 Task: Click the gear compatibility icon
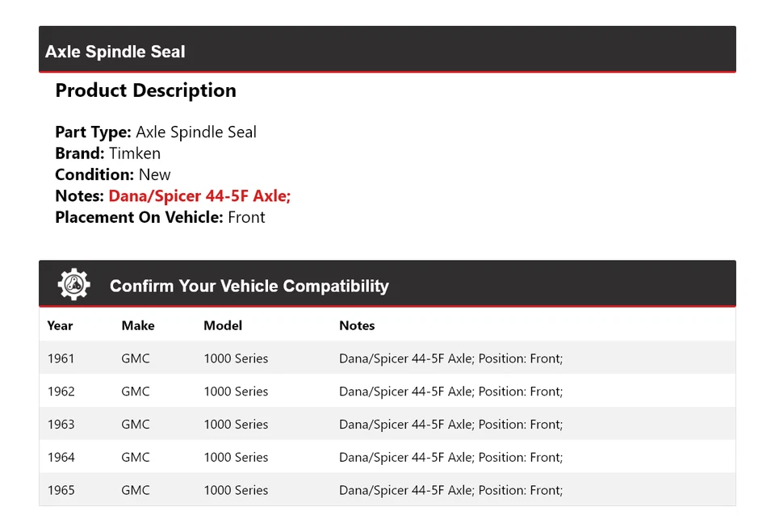pyautogui.click(x=73, y=285)
